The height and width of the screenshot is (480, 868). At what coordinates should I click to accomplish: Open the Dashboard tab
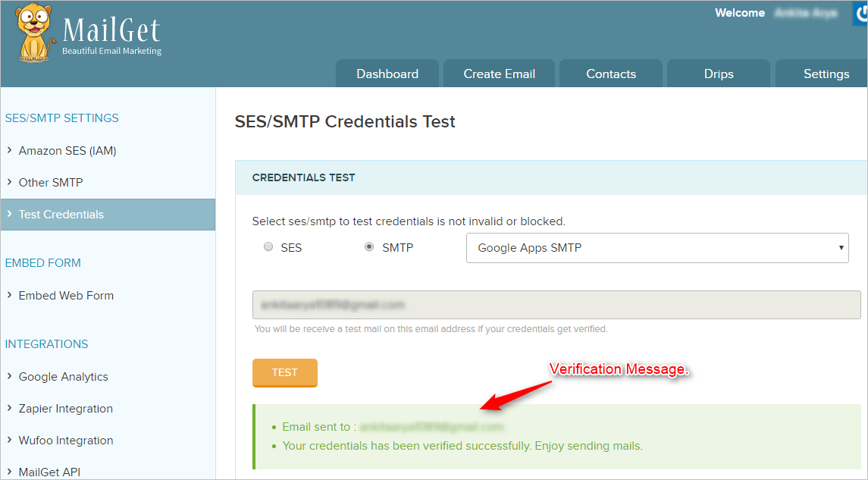(x=387, y=74)
